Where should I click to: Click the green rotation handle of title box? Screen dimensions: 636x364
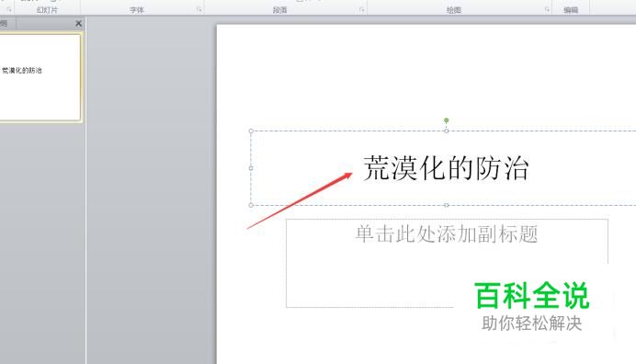click(446, 120)
